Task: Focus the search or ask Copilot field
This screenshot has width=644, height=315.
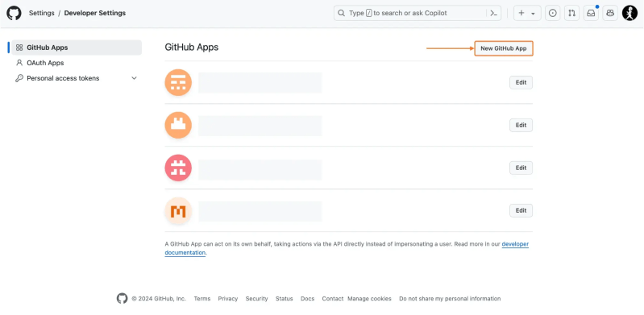Action: pos(418,13)
